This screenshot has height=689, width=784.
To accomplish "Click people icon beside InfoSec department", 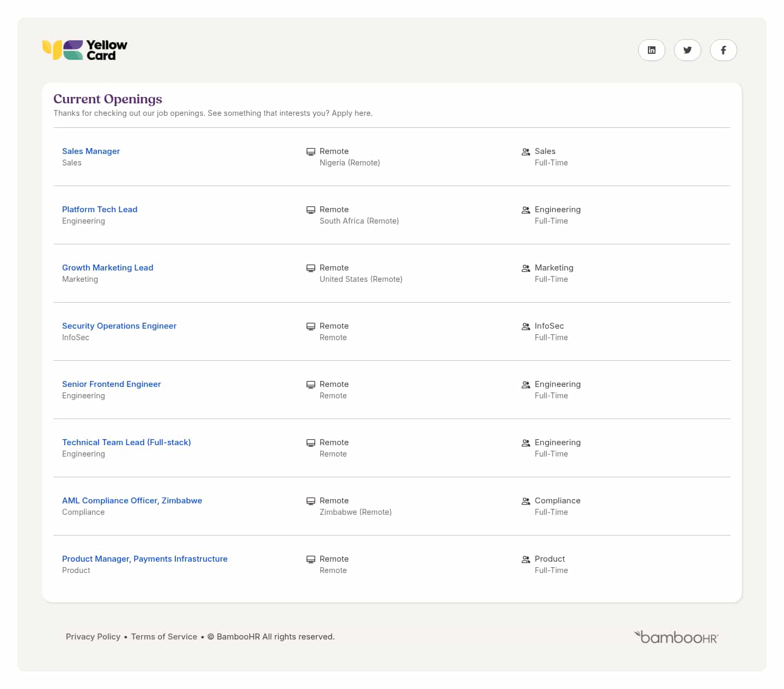I will pos(526,327).
